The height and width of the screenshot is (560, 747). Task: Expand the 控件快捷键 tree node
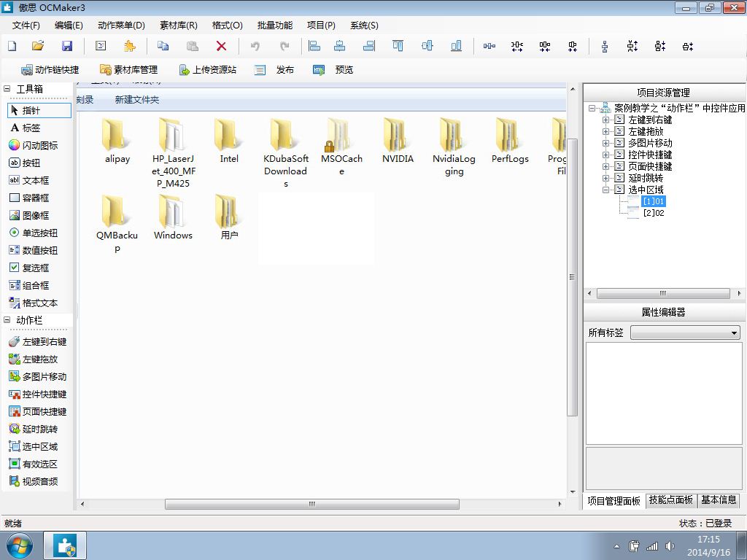tap(606, 155)
